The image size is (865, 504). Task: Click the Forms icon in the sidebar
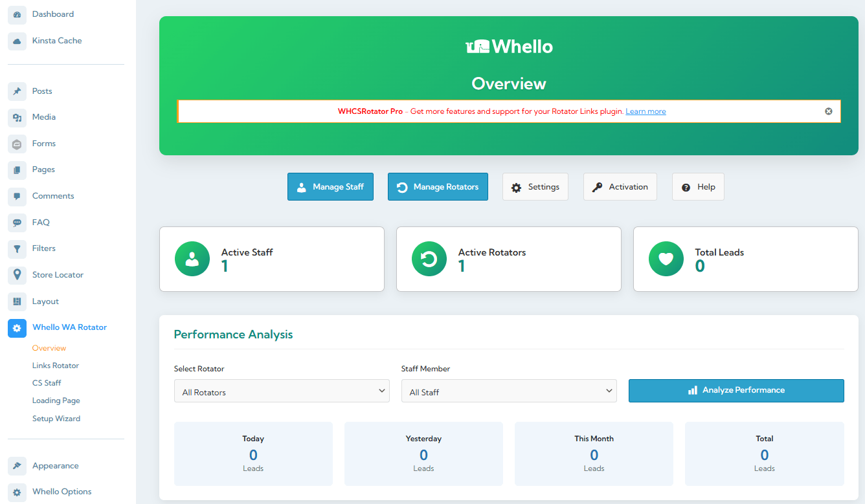pos(17,144)
